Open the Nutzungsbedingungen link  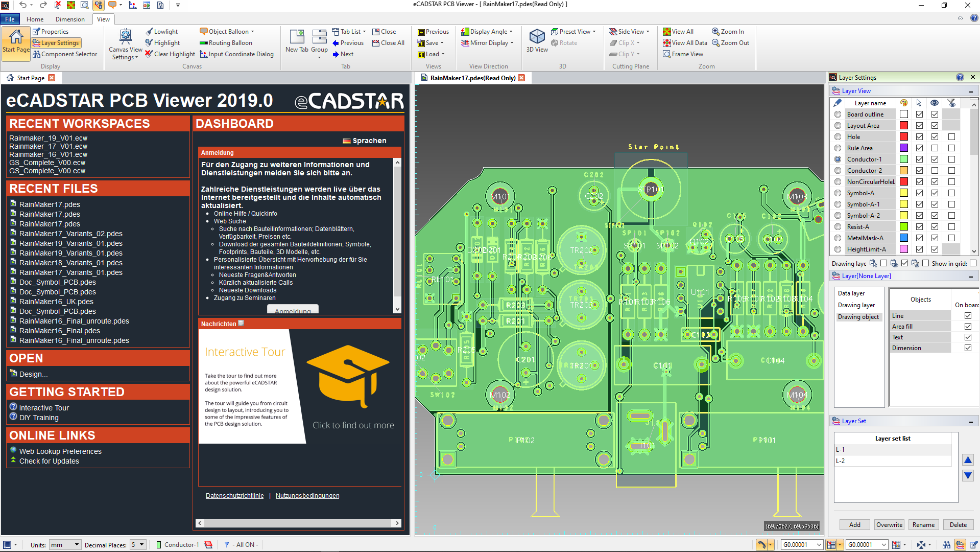tap(307, 496)
